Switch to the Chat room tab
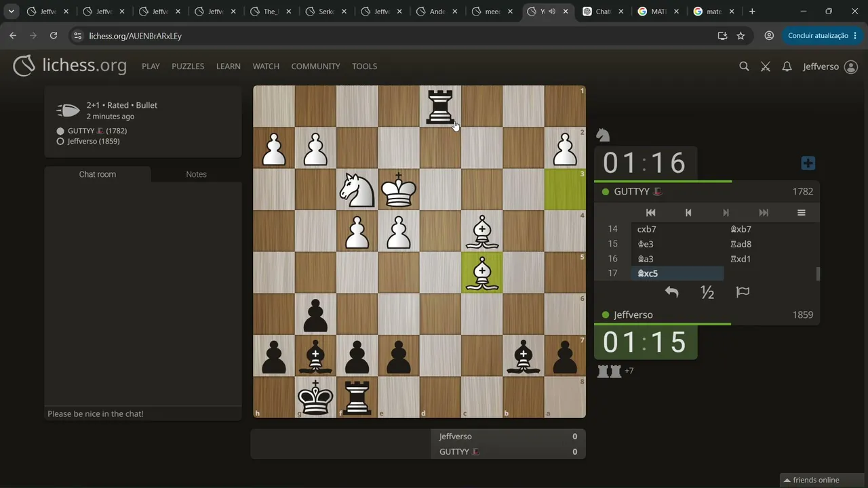 98,174
